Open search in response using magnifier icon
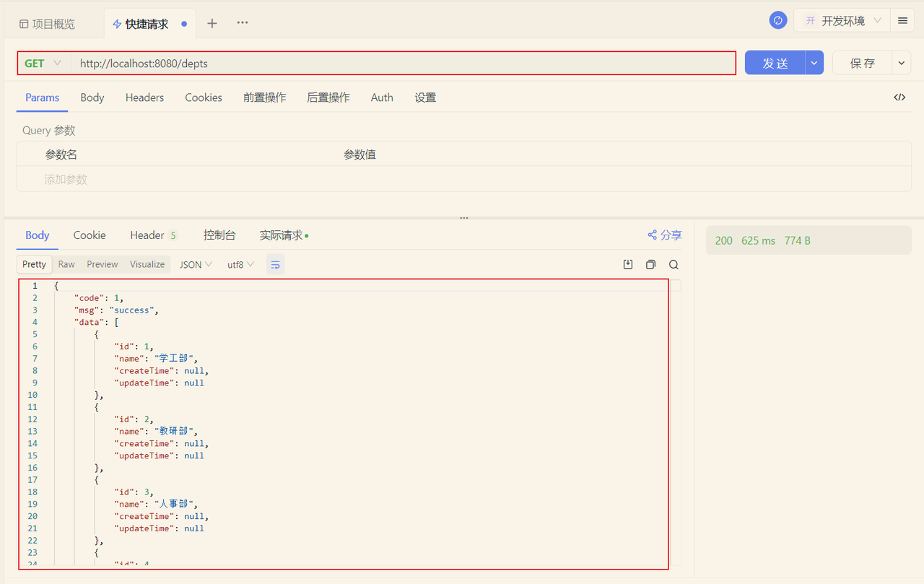The width and height of the screenshot is (924, 584). [x=674, y=264]
